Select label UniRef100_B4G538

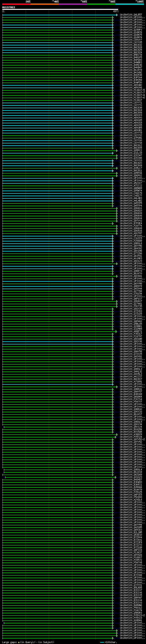pyautogui.click(x=131, y=75)
